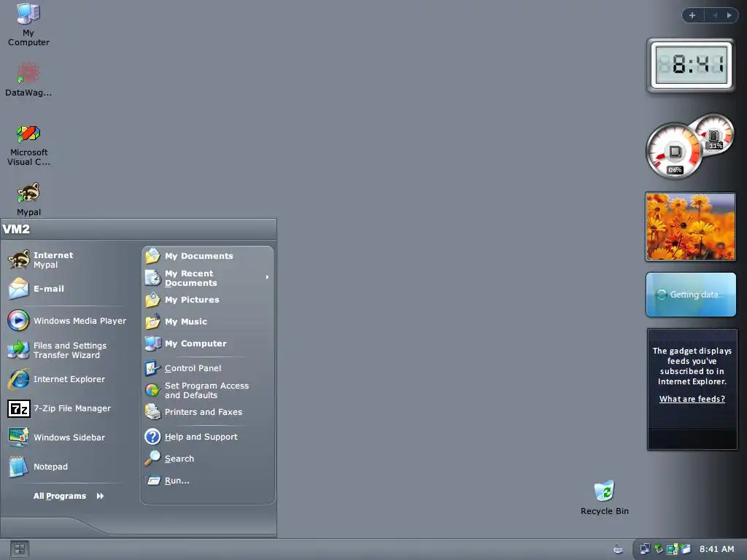Go to previous sidebar gadgets page
The width and height of the screenshot is (747, 560).
point(715,15)
